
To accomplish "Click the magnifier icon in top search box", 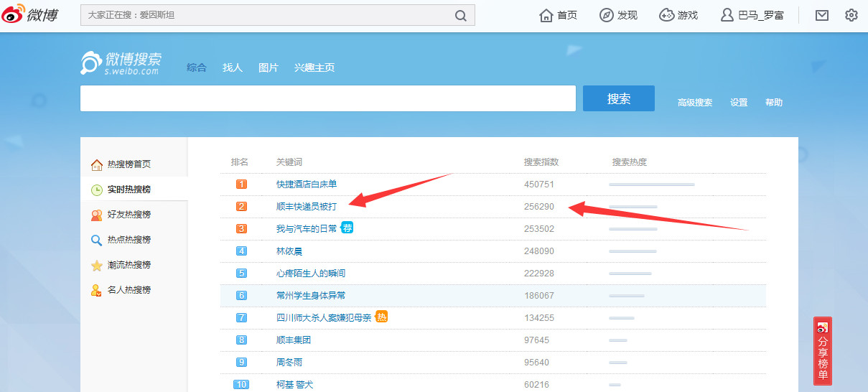I will click(x=461, y=15).
